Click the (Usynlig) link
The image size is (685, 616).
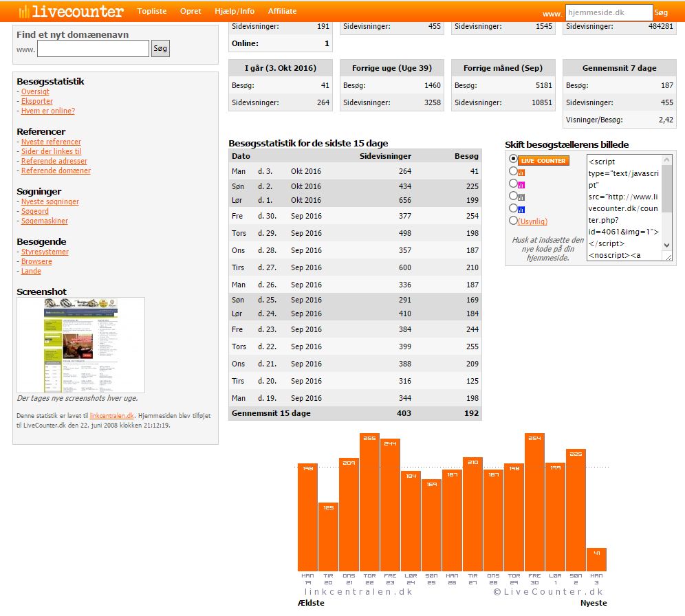[532, 221]
